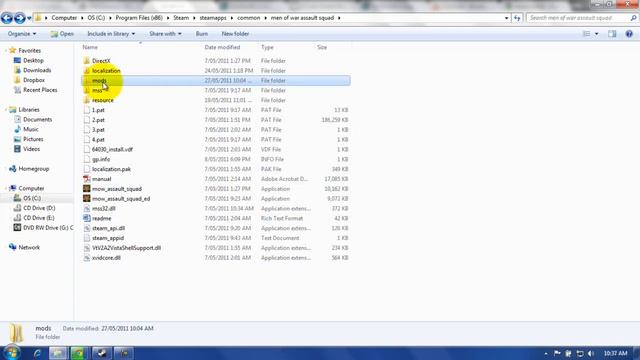The width and height of the screenshot is (640, 360).
Task: Select the VtV2A2VistaShellSupport.dll file
Action: [127, 248]
